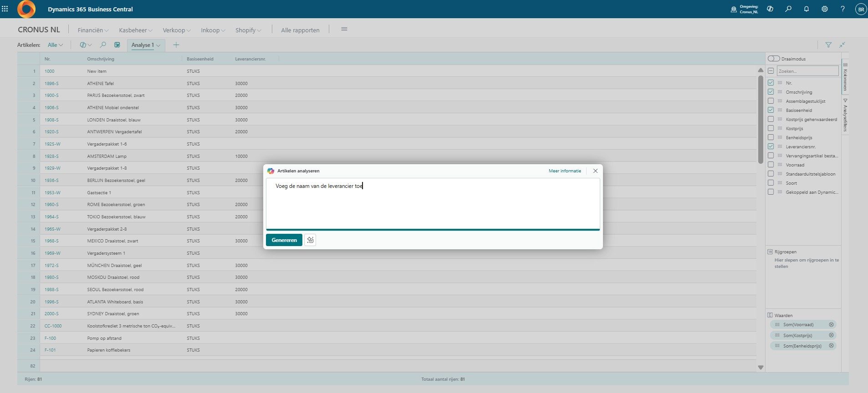Check the Kostprijs column checkbox
Image resolution: width=868 pixels, height=393 pixels.
click(771, 128)
